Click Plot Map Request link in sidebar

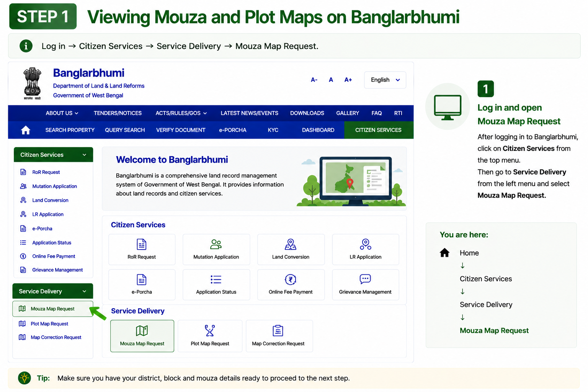49,324
